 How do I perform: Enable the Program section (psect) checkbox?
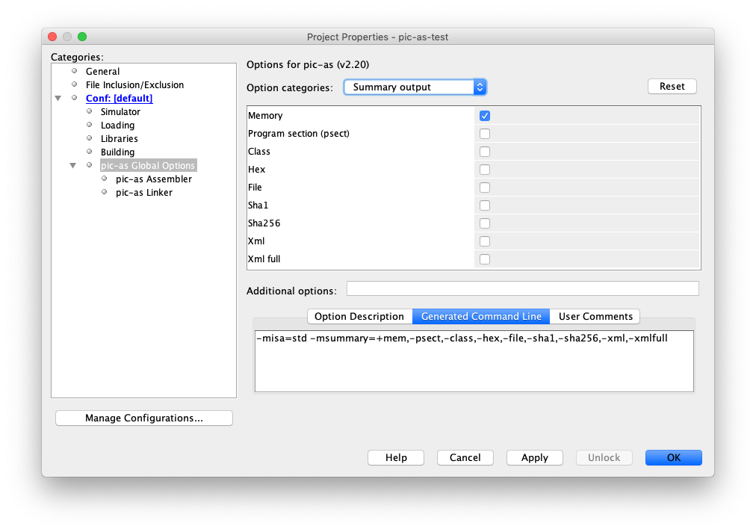pos(485,134)
